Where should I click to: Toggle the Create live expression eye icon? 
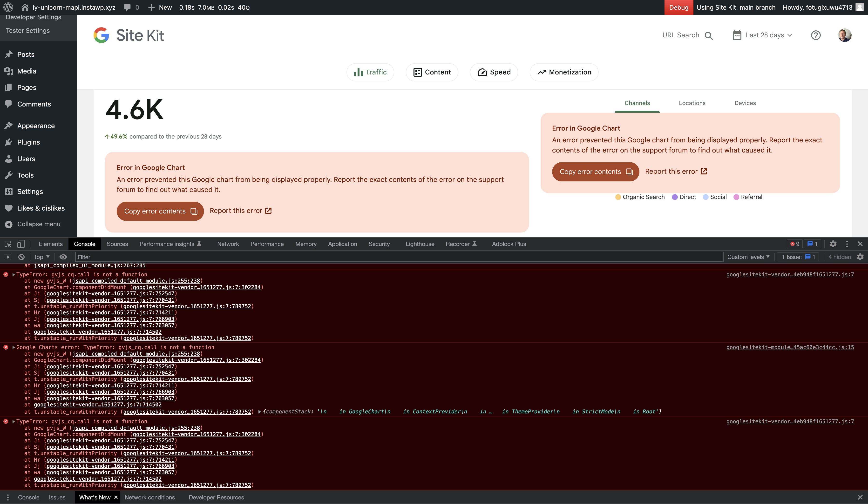point(63,257)
